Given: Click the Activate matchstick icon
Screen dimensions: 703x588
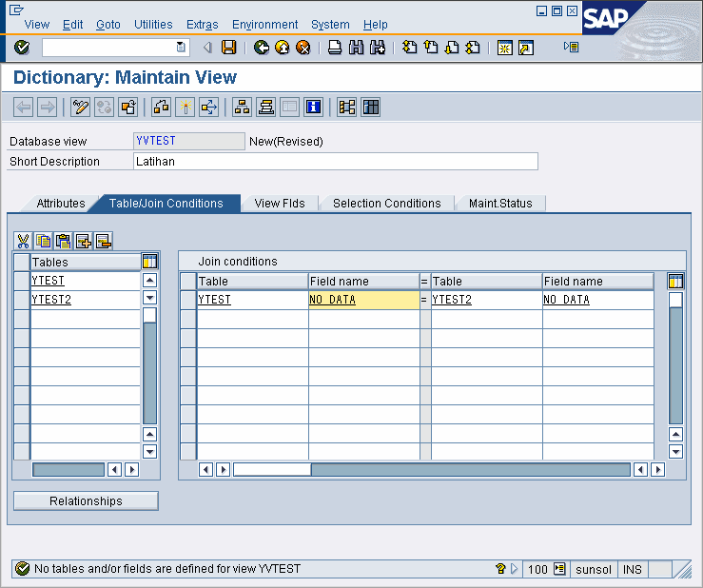Looking at the screenshot, I should (x=186, y=108).
